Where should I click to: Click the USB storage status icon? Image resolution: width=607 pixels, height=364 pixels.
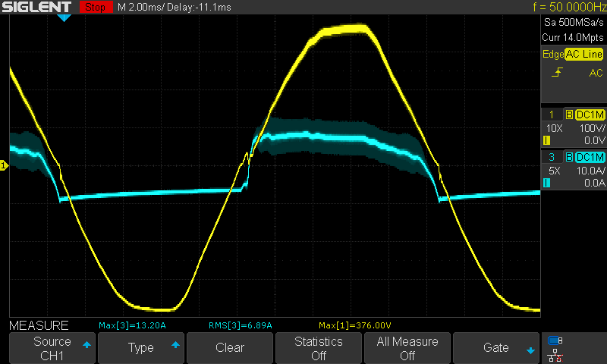(x=555, y=340)
